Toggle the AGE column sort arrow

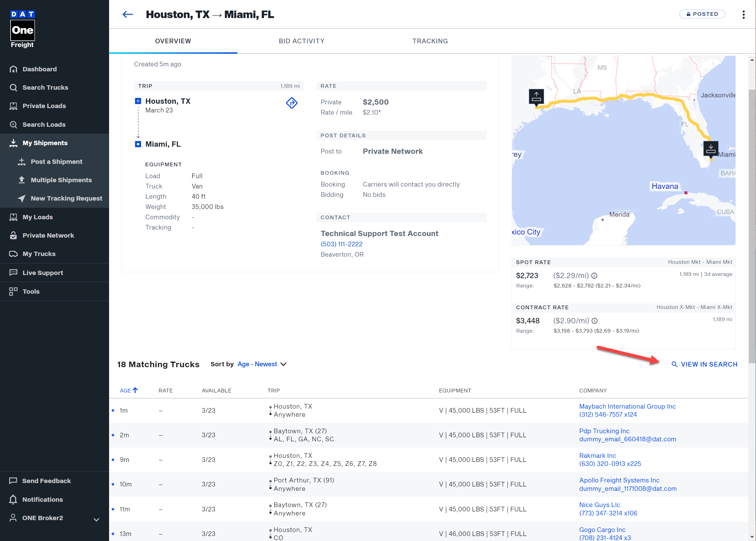(135, 390)
